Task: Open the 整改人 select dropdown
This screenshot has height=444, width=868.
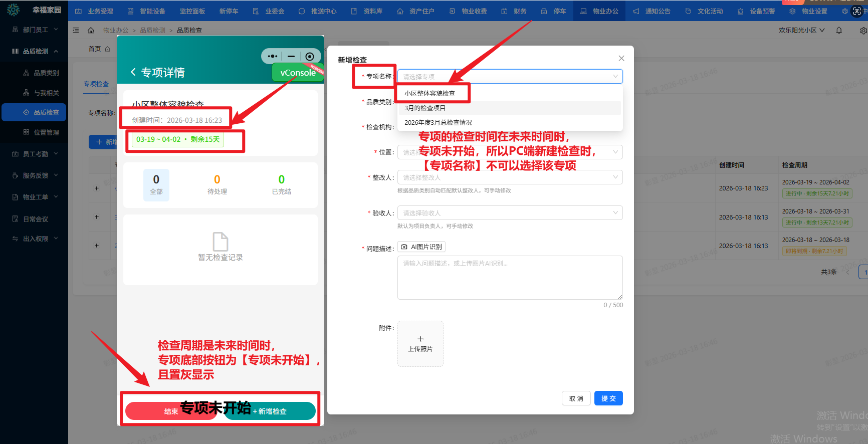Action: [510, 177]
